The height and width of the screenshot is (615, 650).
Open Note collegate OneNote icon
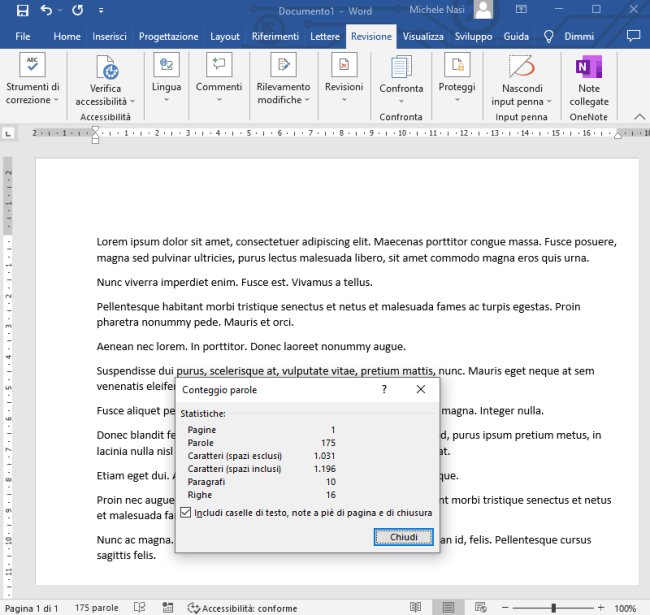(589, 66)
